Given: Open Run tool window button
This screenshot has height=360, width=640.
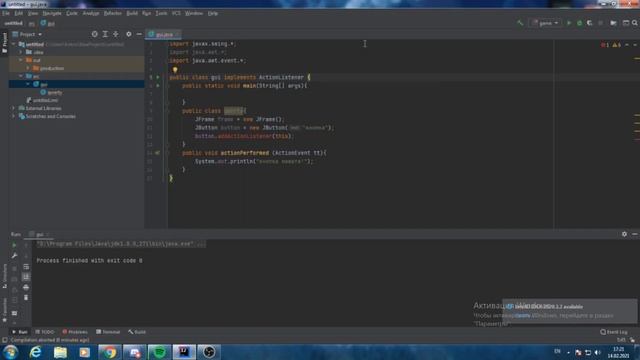Looking at the screenshot, I should point(20,332).
